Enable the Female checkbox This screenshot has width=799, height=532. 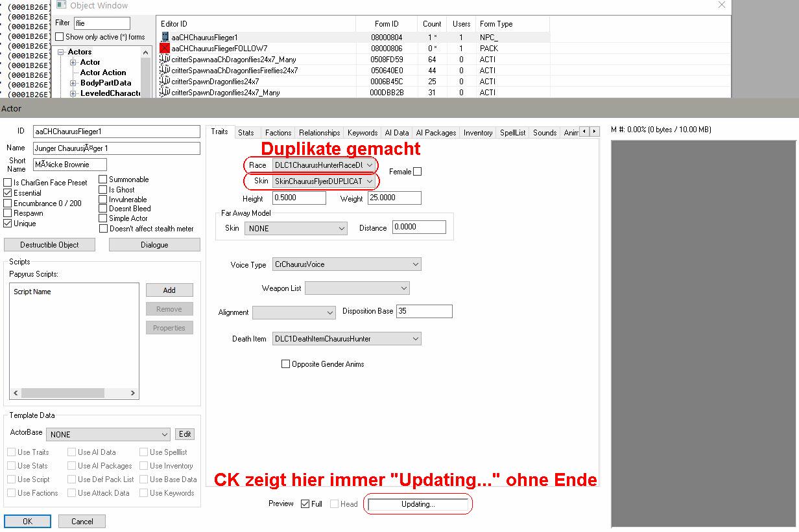point(417,172)
